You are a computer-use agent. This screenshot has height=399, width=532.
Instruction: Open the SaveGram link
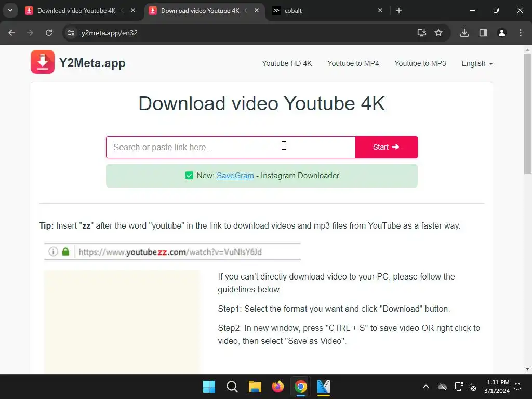[235, 176]
